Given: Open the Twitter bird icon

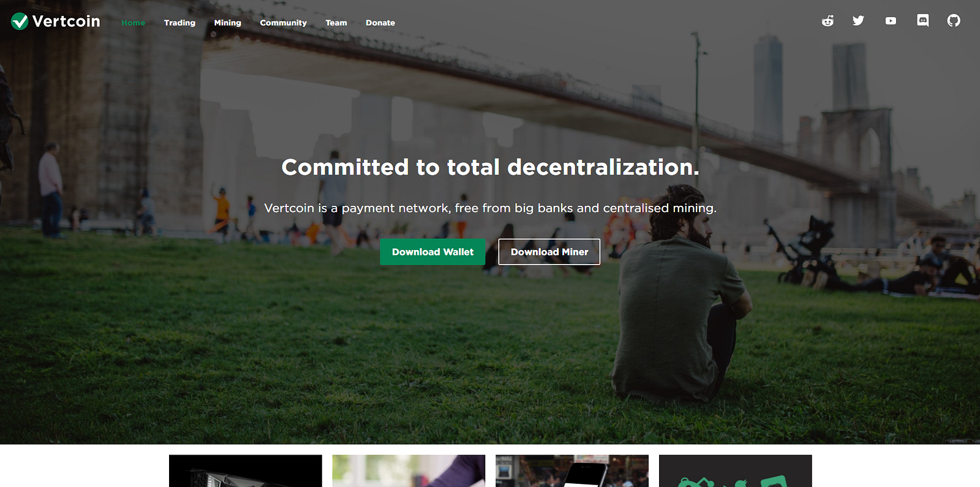Looking at the screenshot, I should 859,21.
